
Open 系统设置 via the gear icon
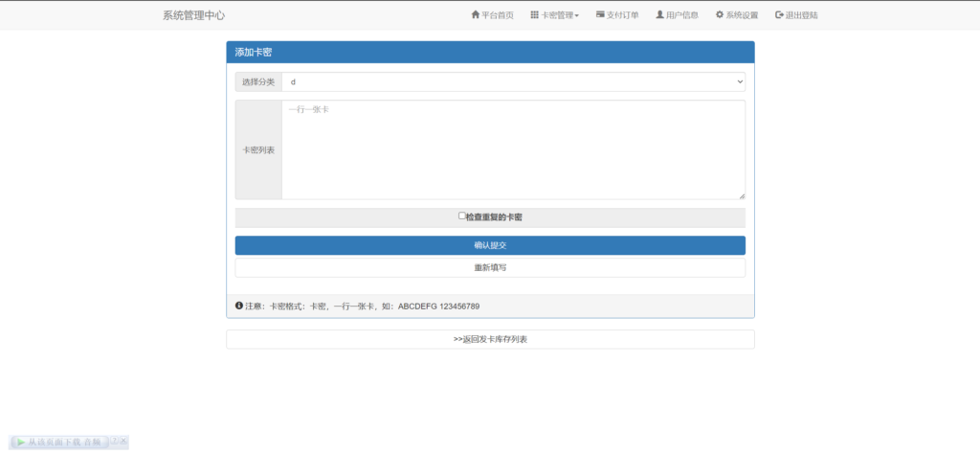pos(720,15)
